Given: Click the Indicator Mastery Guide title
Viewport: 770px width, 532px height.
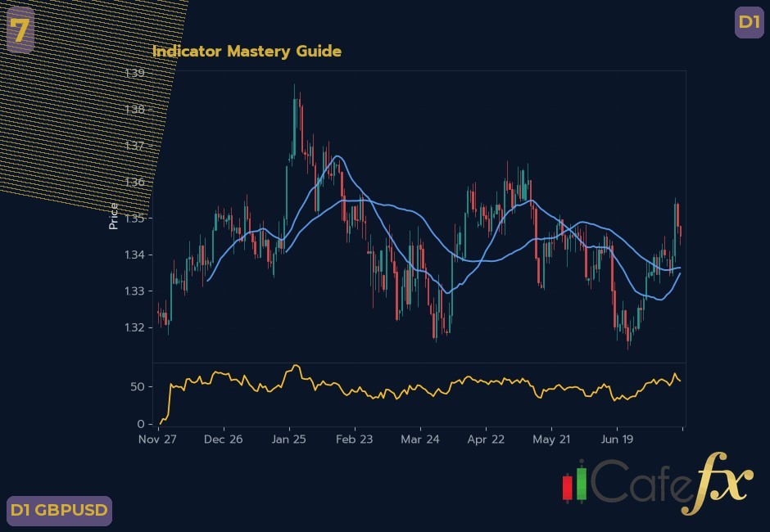Looking at the screenshot, I should click(247, 51).
